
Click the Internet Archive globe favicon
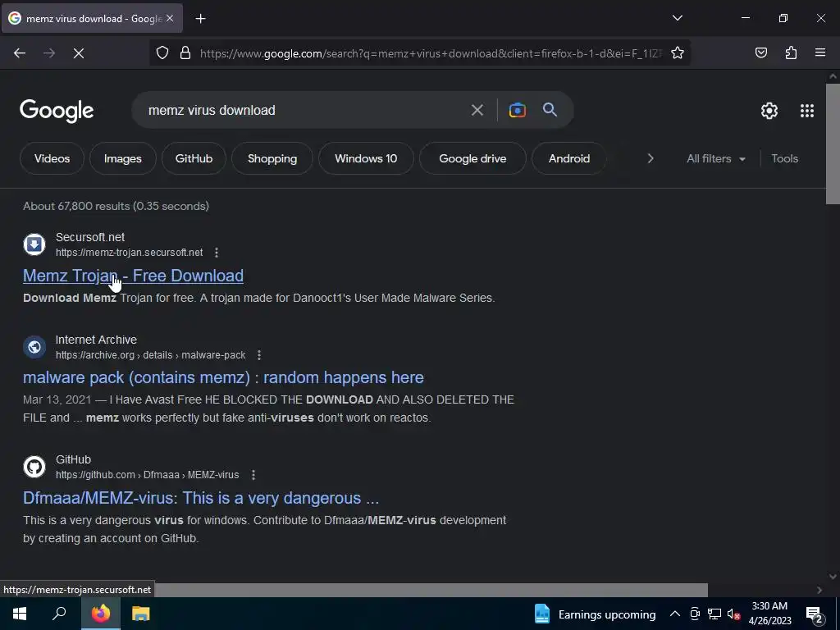click(x=34, y=347)
